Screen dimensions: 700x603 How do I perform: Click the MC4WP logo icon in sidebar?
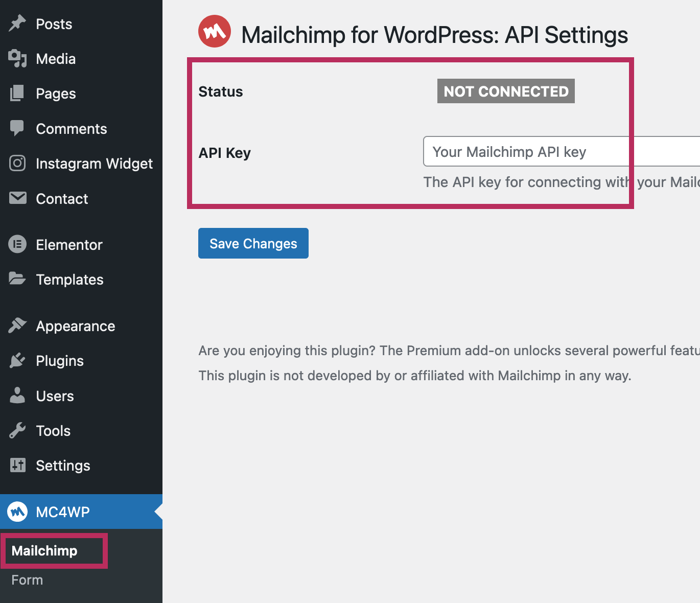17,512
